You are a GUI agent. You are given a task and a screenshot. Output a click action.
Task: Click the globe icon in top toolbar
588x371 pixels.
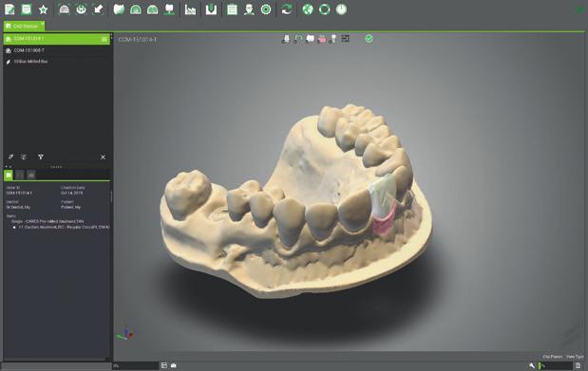coord(308,9)
